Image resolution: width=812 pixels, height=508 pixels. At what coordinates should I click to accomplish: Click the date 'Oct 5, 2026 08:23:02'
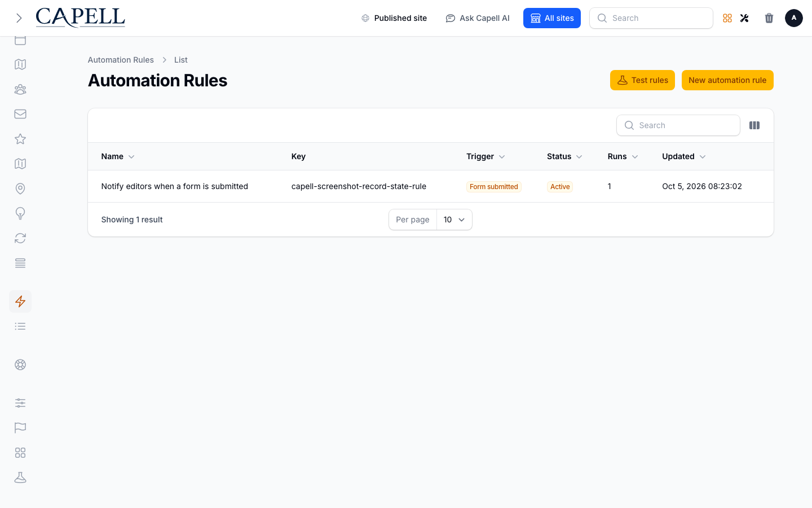click(x=702, y=186)
